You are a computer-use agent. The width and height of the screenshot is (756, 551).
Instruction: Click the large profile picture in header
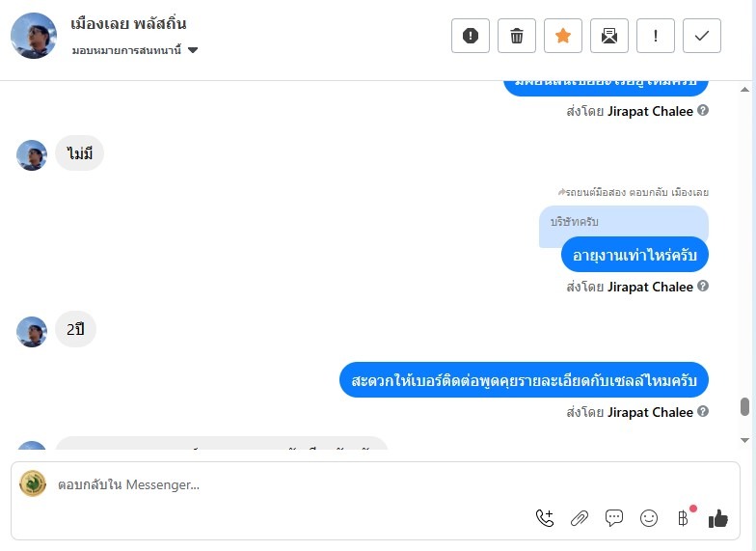[34, 36]
